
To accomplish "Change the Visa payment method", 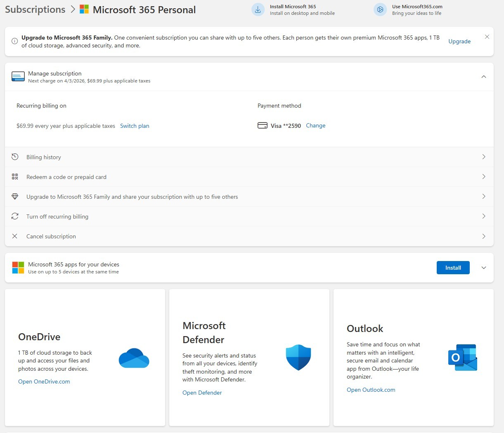I will (x=315, y=125).
